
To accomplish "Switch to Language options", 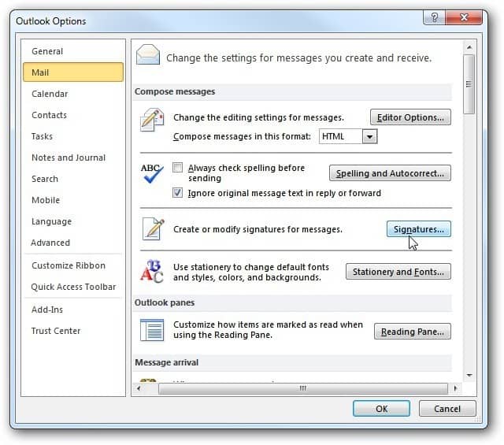I will [x=73, y=221].
